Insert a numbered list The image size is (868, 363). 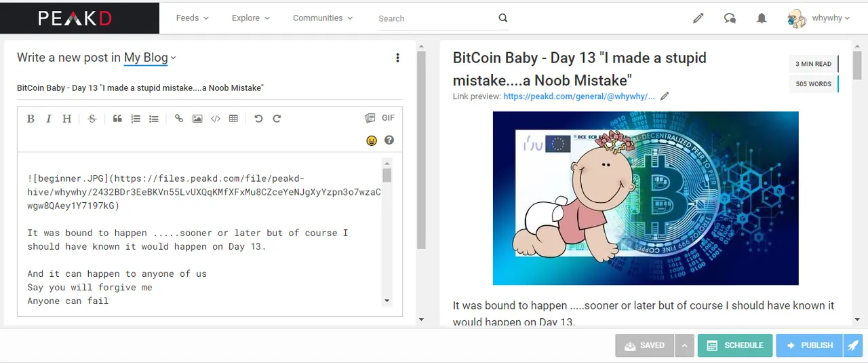136,119
